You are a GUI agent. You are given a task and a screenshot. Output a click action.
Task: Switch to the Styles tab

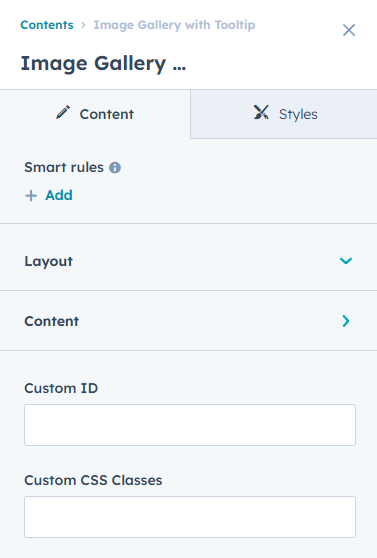click(x=284, y=114)
